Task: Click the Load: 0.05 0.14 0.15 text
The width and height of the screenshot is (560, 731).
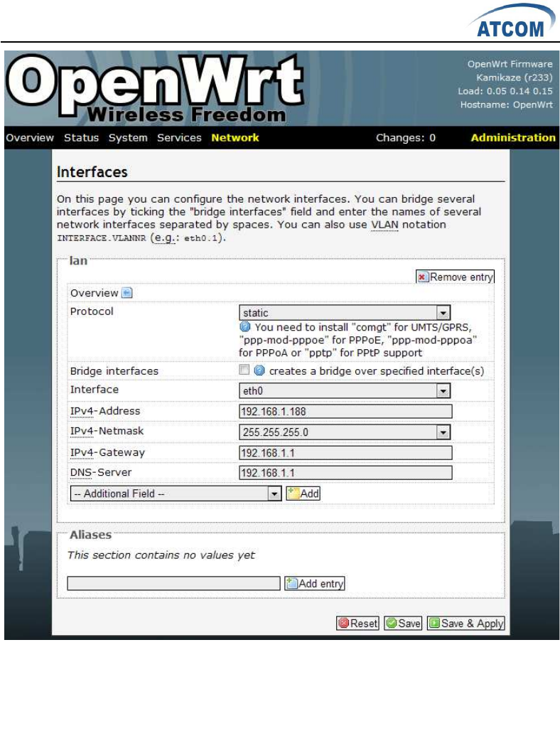Action: click(505, 91)
